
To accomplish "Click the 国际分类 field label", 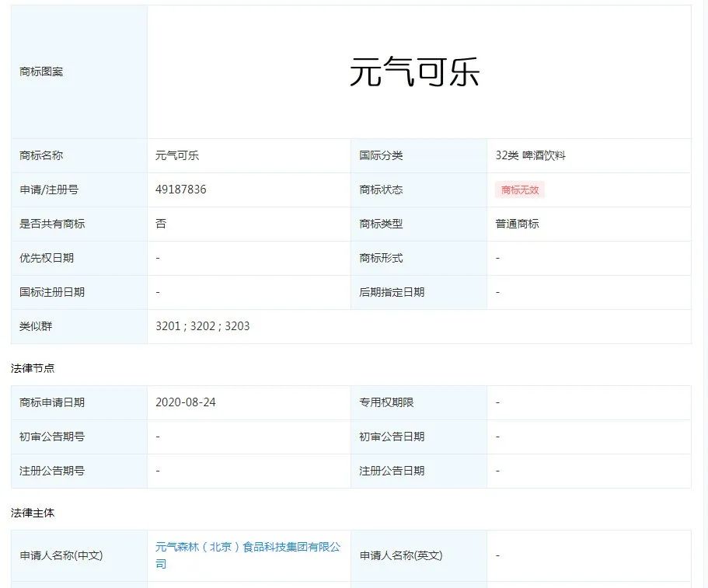I will 381,155.
